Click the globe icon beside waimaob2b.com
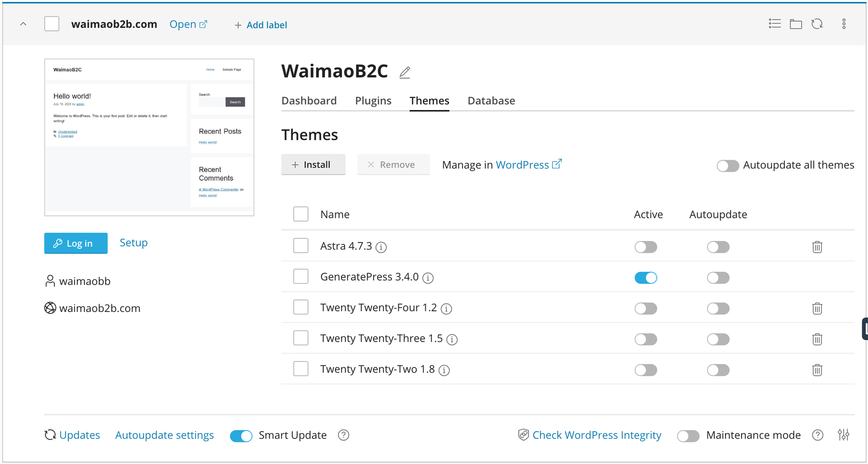 click(49, 308)
